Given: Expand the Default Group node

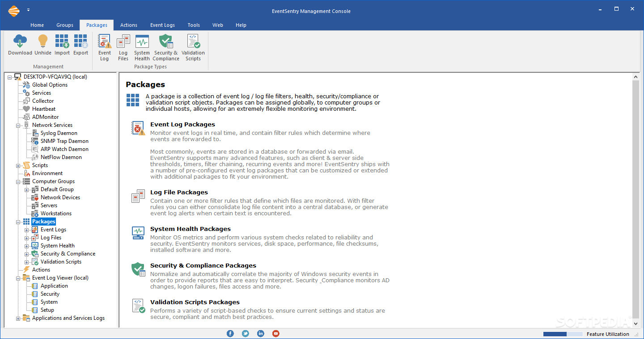Looking at the screenshot, I should 27,189.
